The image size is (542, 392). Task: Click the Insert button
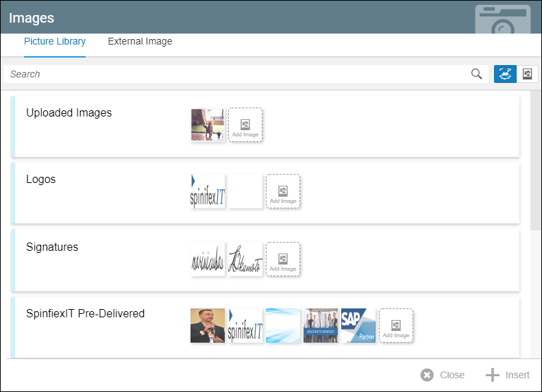[x=508, y=375]
